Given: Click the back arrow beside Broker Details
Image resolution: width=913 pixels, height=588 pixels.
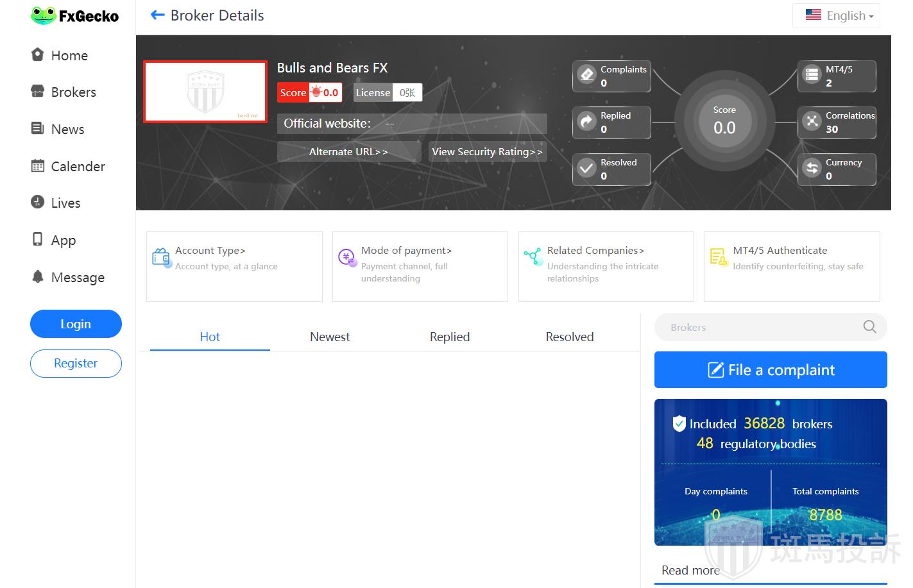Looking at the screenshot, I should [x=157, y=15].
